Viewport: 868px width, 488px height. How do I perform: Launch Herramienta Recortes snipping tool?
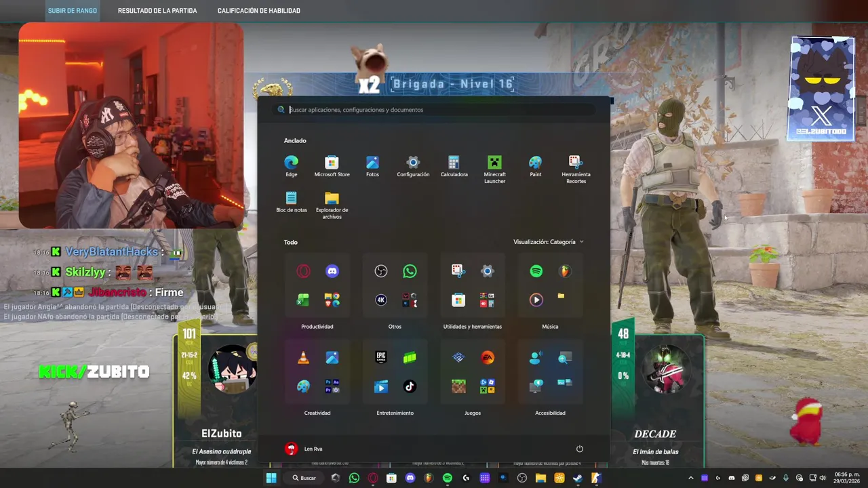(x=576, y=169)
